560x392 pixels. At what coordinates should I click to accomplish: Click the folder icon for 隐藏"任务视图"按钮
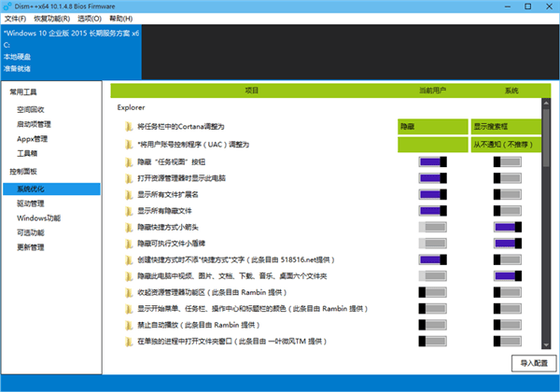(129, 161)
